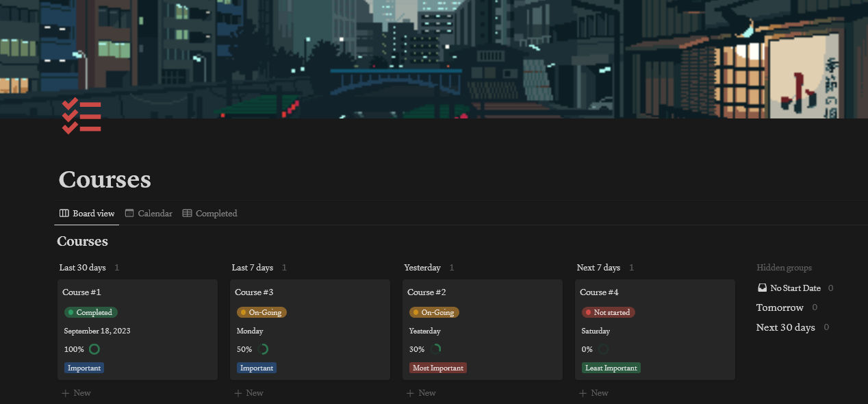Screen dimensions: 868x404
Task: Open the Completed tab
Action: [209, 214]
